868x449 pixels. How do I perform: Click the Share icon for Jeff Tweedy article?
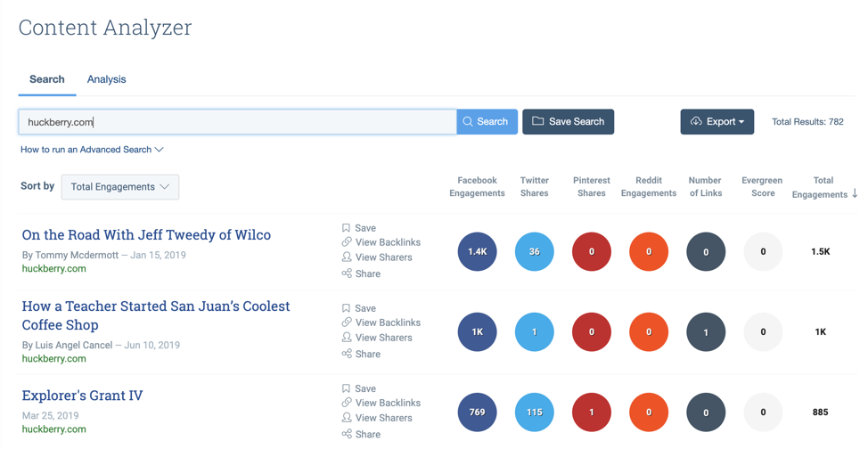click(347, 273)
